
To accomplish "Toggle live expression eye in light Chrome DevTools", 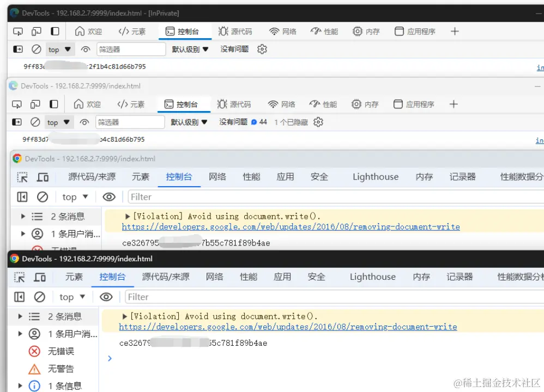I will (x=109, y=197).
